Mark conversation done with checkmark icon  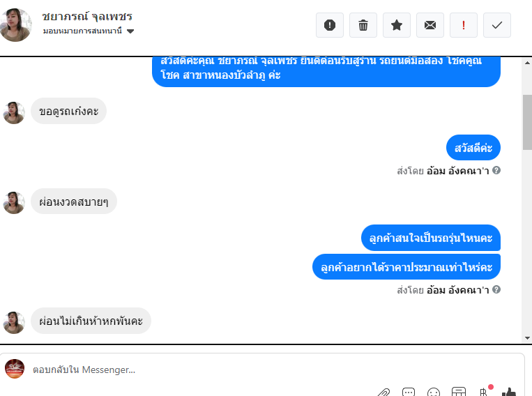tap(497, 25)
